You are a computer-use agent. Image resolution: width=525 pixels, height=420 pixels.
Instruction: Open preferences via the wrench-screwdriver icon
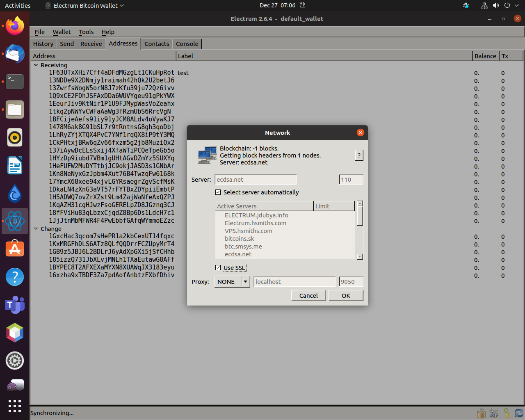click(x=494, y=413)
